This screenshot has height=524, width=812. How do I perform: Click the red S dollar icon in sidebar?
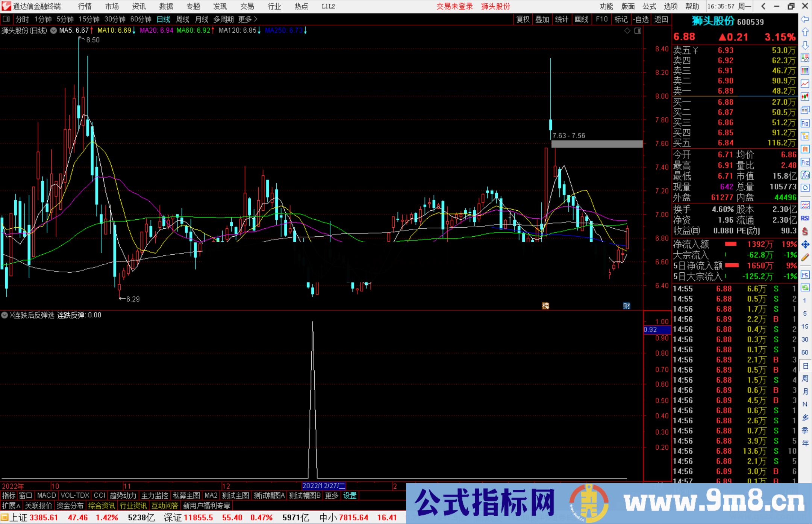click(x=805, y=231)
